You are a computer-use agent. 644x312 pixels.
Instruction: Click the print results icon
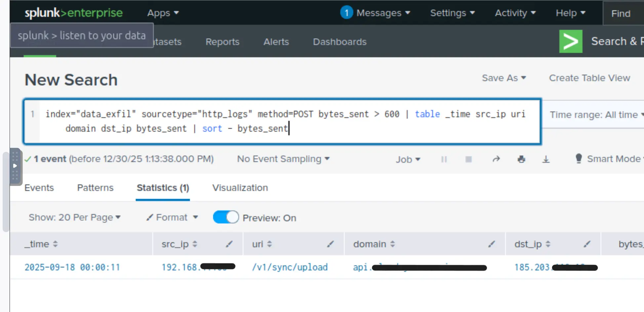coord(521,159)
